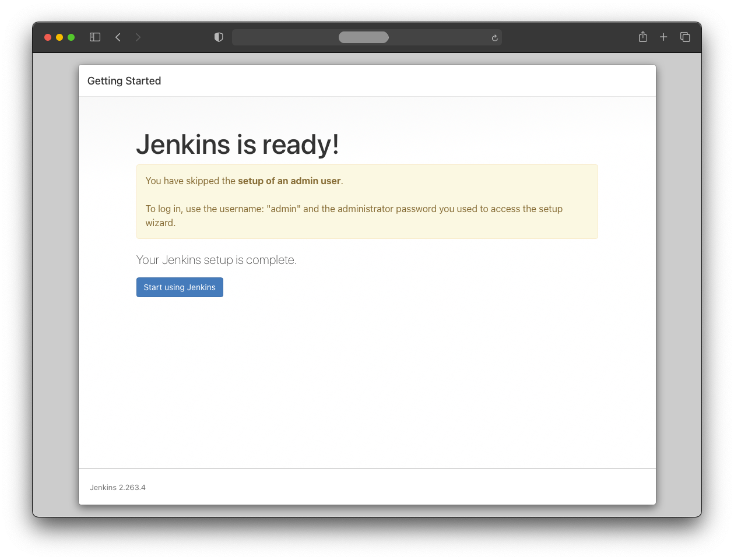Click the bold "setup of an admin user" text
Viewport: 734px width, 560px height.
pos(289,181)
